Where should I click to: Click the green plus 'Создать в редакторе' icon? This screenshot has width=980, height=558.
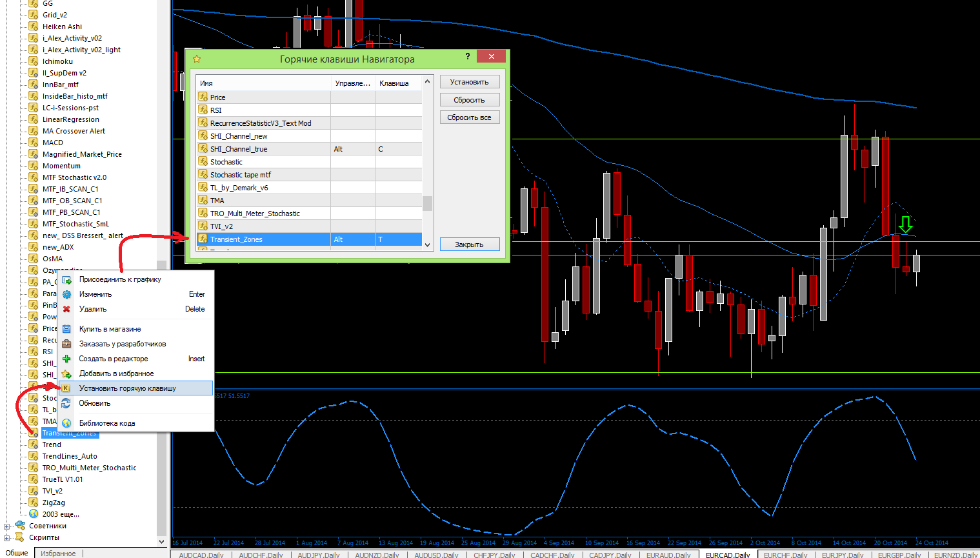coord(66,359)
